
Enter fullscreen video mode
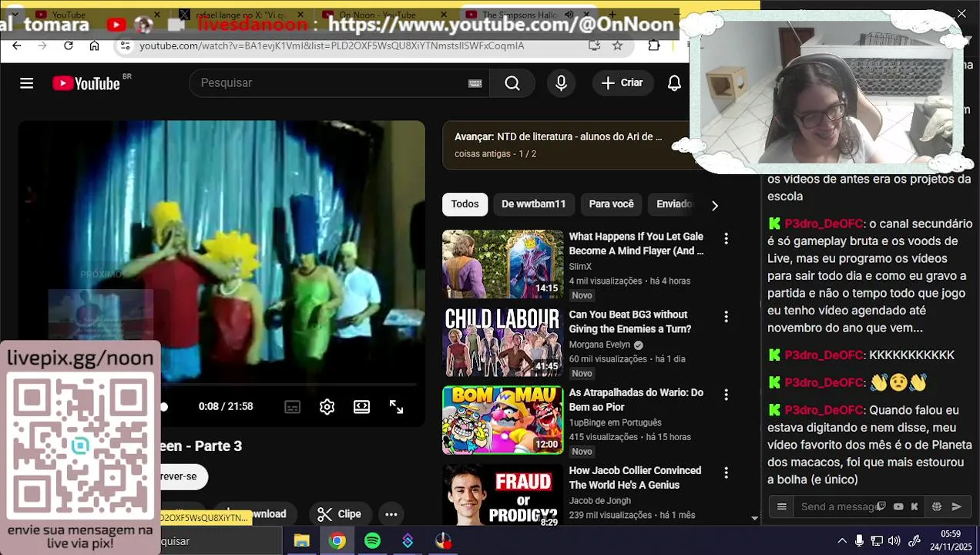click(x=396, y=407)
